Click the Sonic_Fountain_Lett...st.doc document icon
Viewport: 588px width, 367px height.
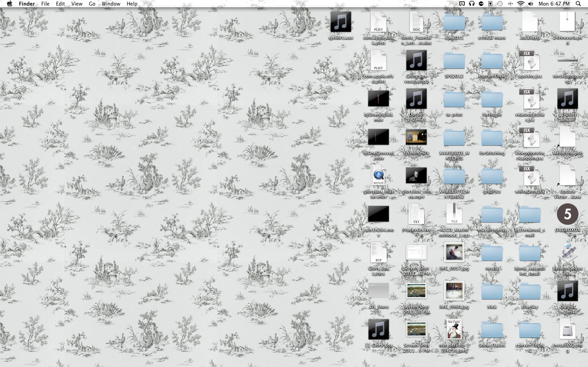[416, 22]
